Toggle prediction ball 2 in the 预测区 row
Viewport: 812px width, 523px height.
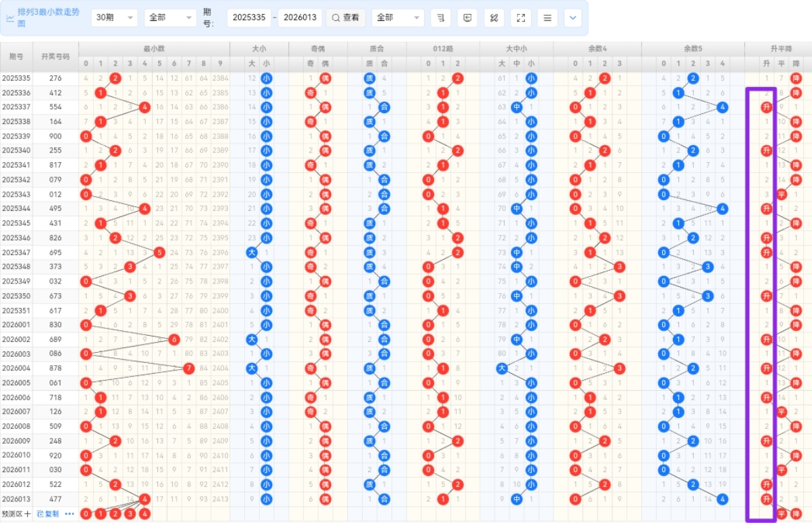[x=115, y=514]
